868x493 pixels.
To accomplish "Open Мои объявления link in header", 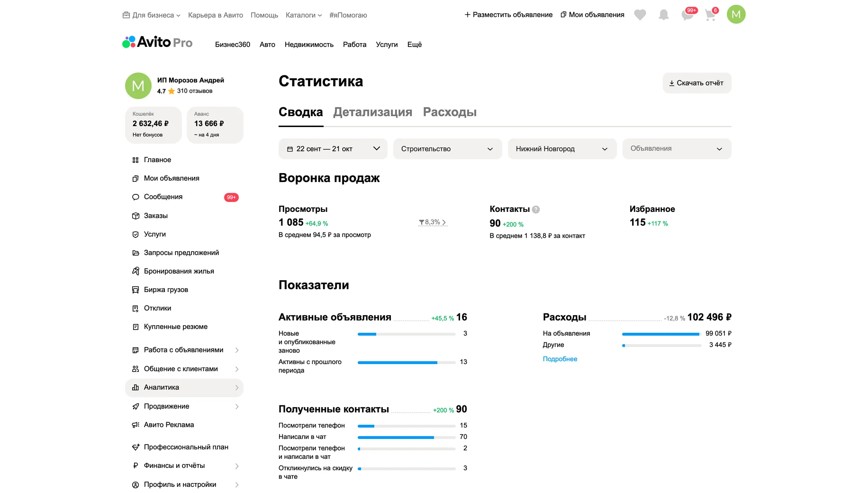I will pyautogui.click(x=592, y=15).
